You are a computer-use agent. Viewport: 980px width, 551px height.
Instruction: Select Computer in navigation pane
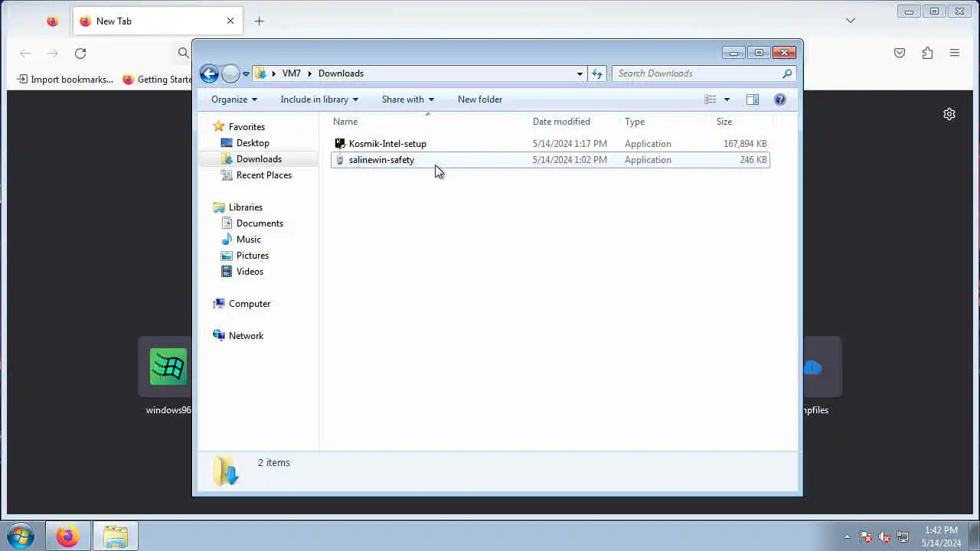pyautogui.click(x=249, y=304)
